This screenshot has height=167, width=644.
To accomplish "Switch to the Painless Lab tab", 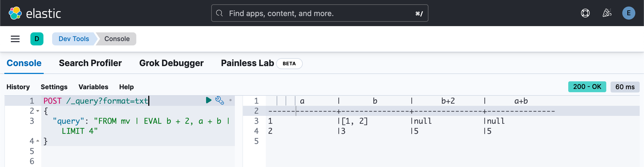I will (247, 63).
